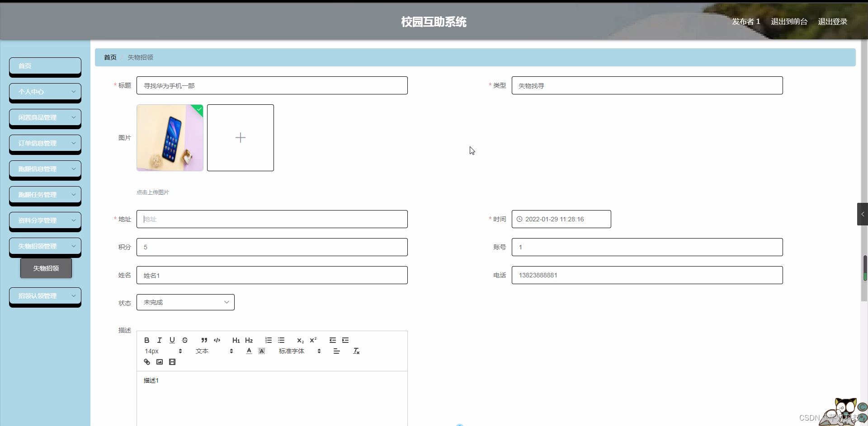
Task: Insert a hyperlink in the editor
Action: tap(146, 361)
